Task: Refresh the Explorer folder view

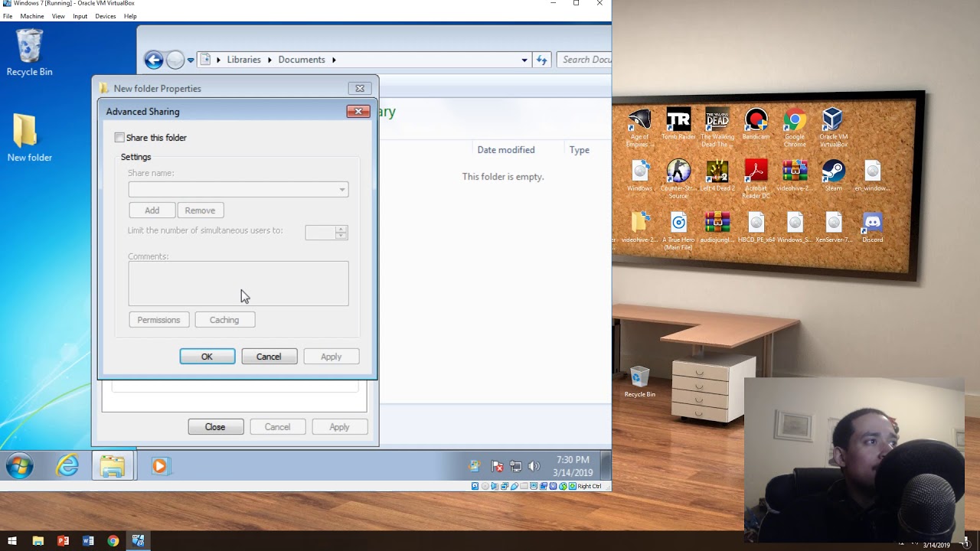Action: coord(542,60)
